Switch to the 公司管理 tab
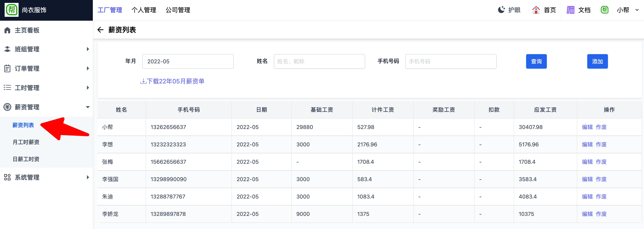Viewport: 644px width, 229px height. click(x=178, y=10)
